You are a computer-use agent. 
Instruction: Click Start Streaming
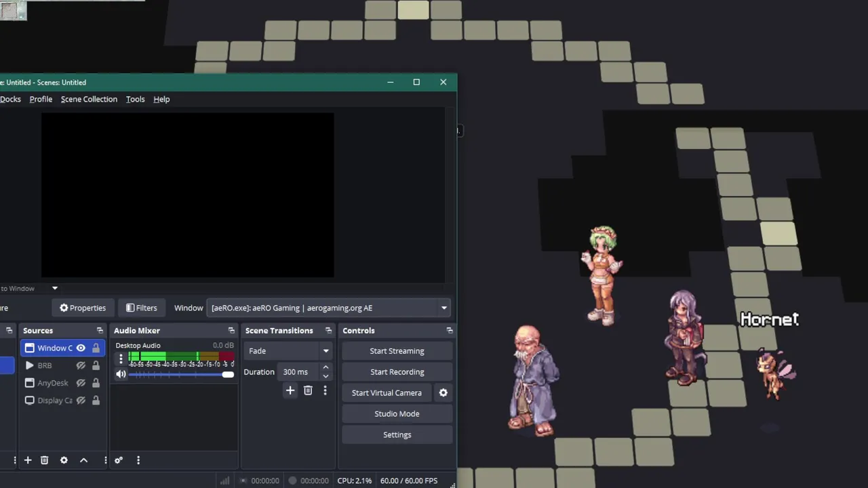click(x=397, y=351)
